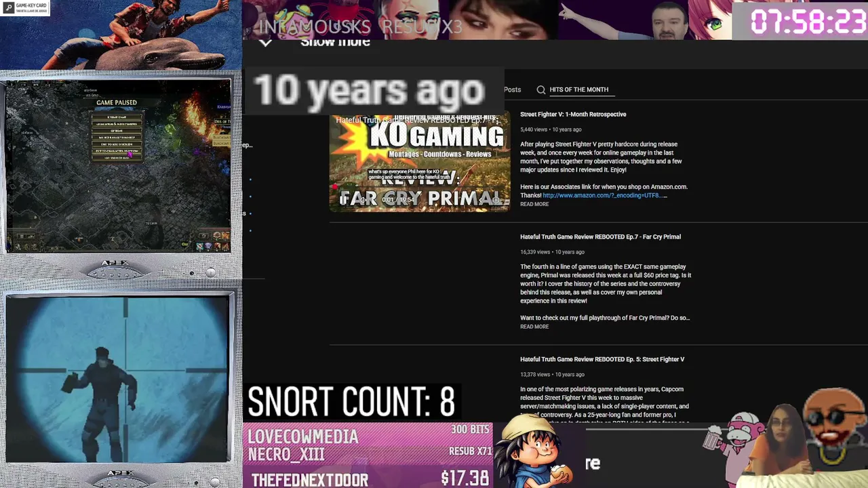868x488 pixels.
Task: Click the 07:58:23 stream timer
Action: click(x=808, y=22)
